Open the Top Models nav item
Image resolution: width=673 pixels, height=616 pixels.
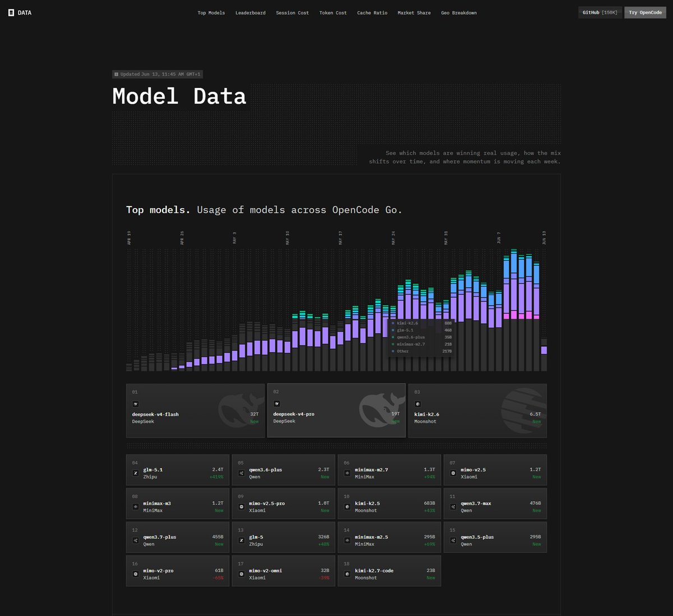(211, 13)
